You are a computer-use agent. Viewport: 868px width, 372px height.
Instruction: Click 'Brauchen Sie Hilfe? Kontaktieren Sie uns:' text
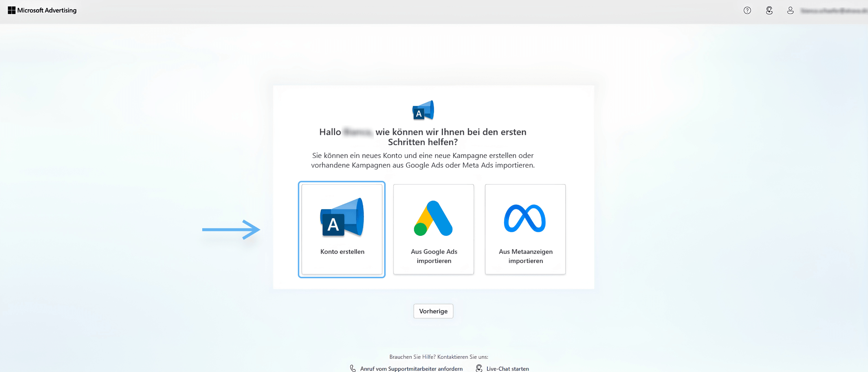coord(438,357)
